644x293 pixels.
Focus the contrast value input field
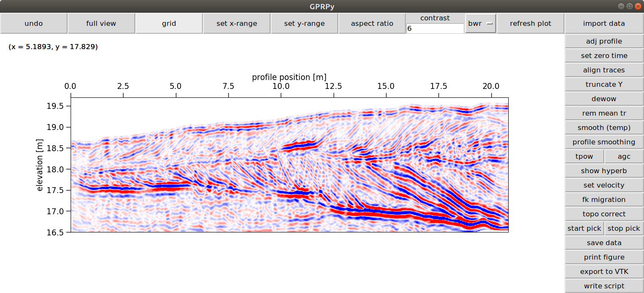pos(435,28)
